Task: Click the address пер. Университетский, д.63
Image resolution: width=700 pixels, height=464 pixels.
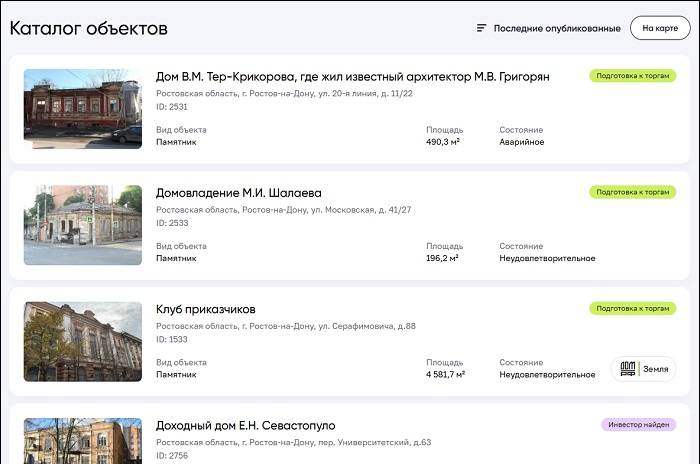Action: (293, 442)
